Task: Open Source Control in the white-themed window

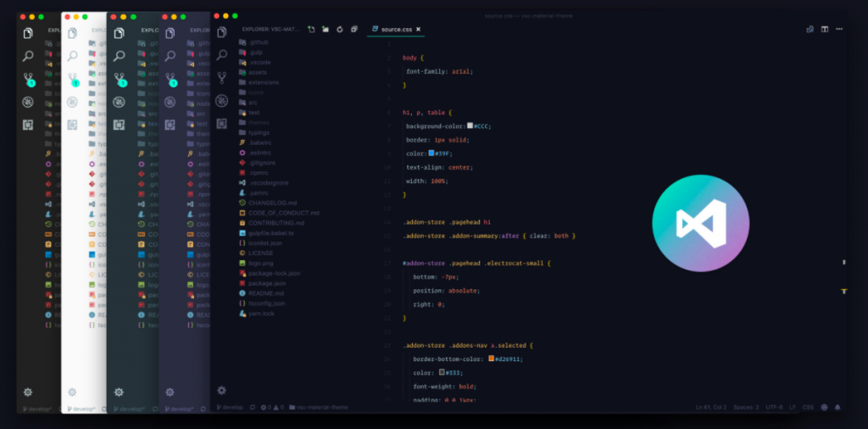Action: coord(73,79)
